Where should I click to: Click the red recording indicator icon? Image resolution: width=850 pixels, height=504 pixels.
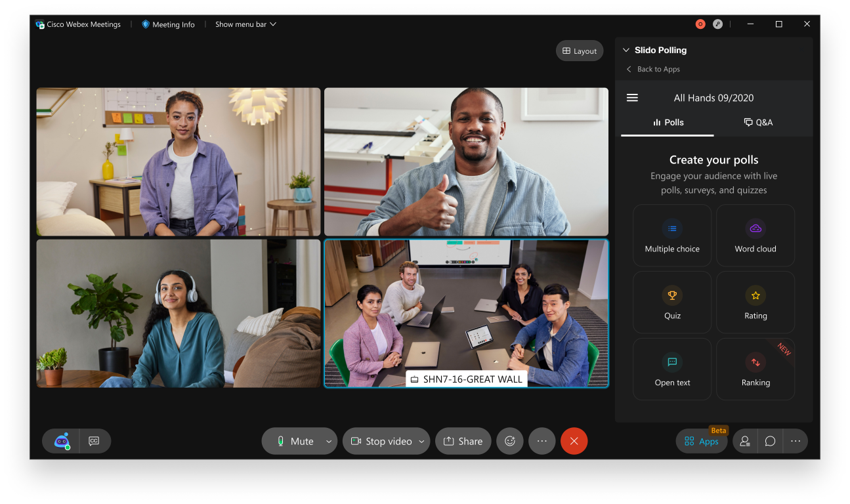tap(700, 24)
